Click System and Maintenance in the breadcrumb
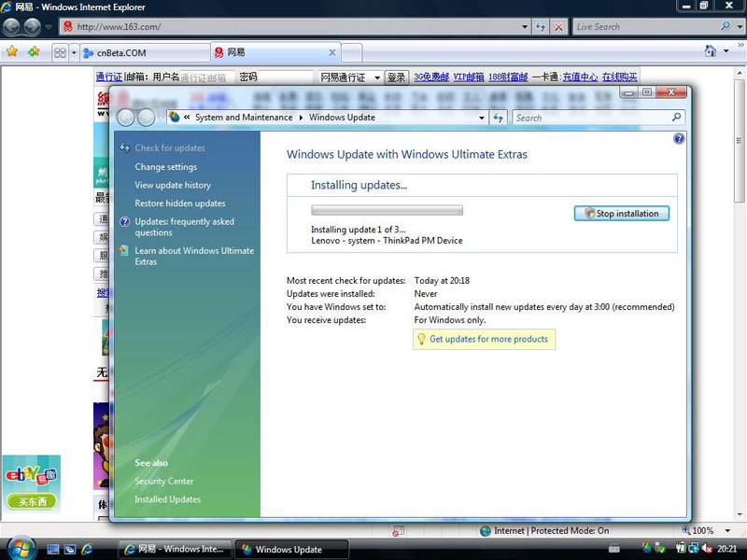 coord(244,118)
